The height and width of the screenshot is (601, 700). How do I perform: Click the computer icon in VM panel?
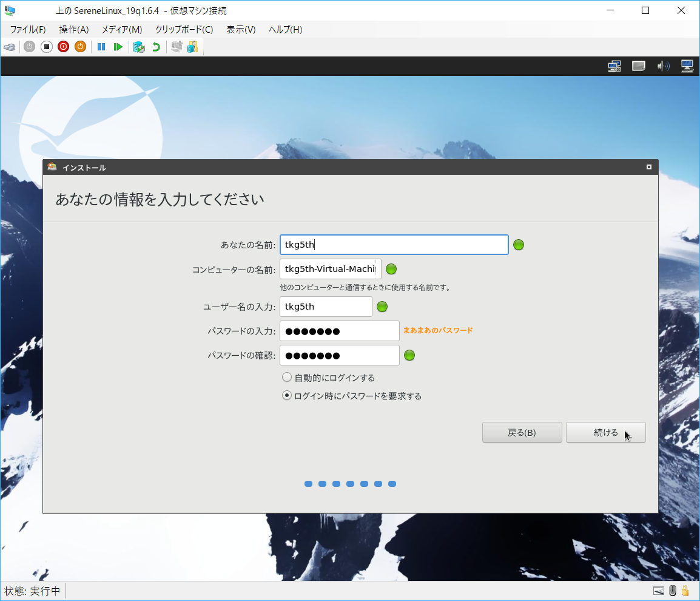click(x=687, y=67)
